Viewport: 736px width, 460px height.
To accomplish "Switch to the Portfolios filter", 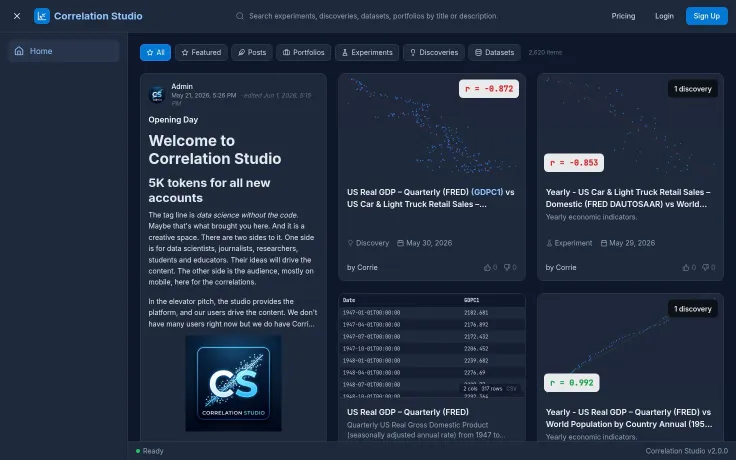I will click(304, 53).
